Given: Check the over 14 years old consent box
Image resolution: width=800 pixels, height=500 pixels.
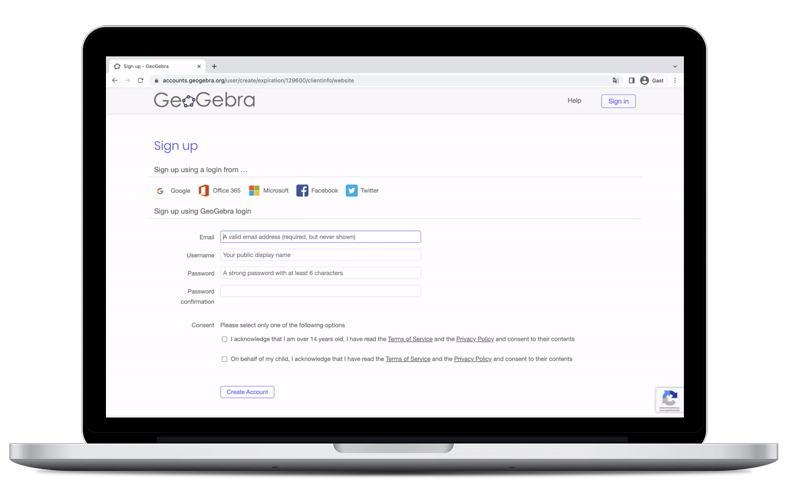Looking at the screenshot, I should tap(224, 339).
